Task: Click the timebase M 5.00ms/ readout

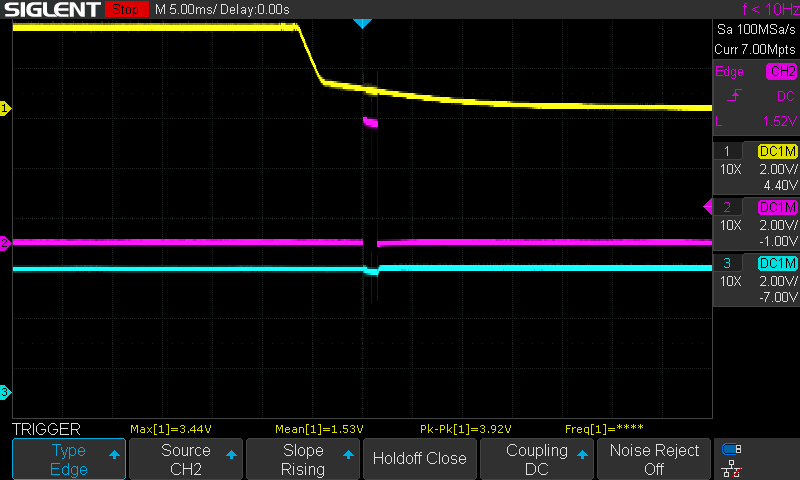Action: [186, 9]
